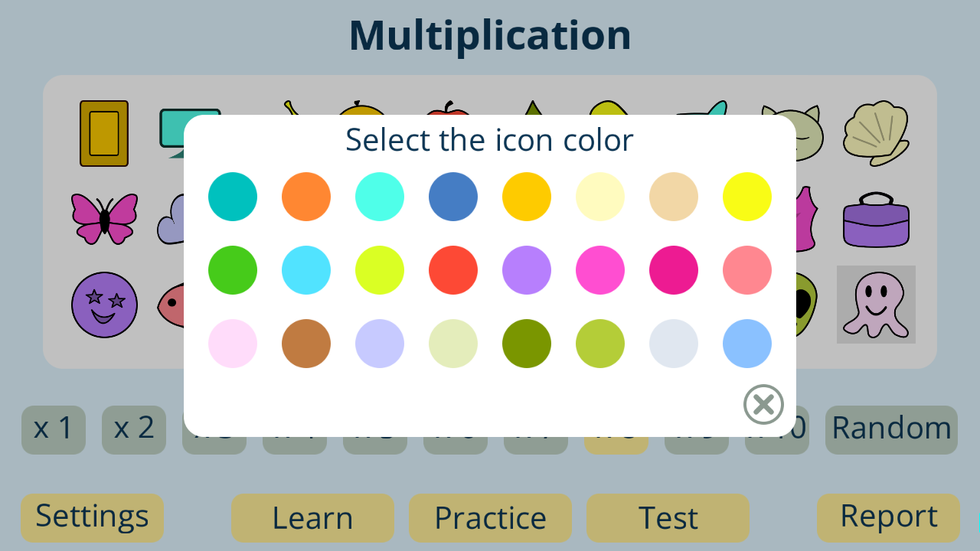Image resolution: width=980 pixels, height=551 pixels.
Task: Choose the pink butterfly icon
Action: 104,218
